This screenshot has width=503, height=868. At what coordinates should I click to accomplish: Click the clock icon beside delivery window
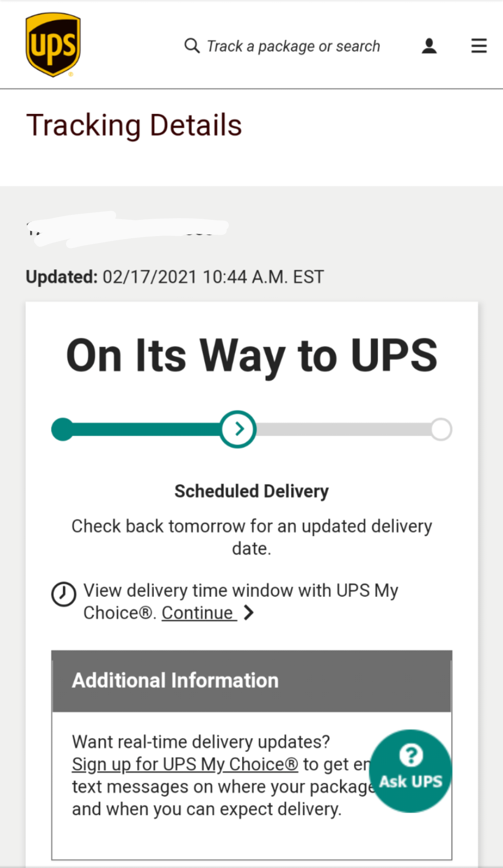pyautogui.click(x=64, y=594)
